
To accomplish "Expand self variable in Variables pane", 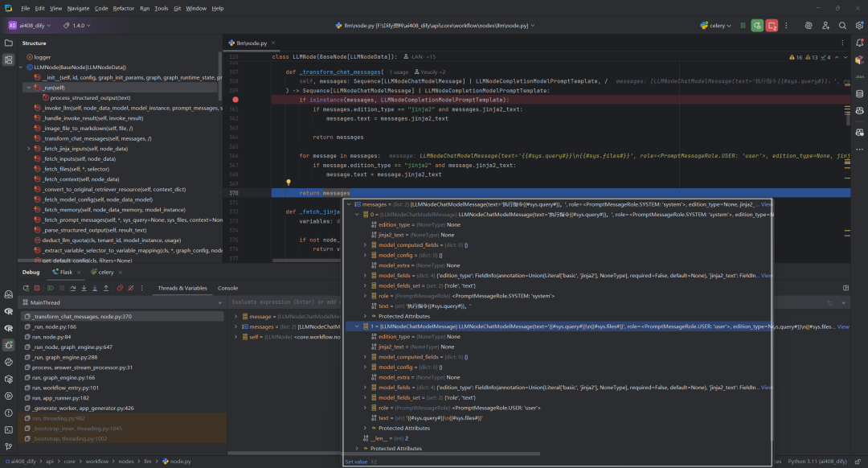I will pyautogui.click(x=235, y=337).
